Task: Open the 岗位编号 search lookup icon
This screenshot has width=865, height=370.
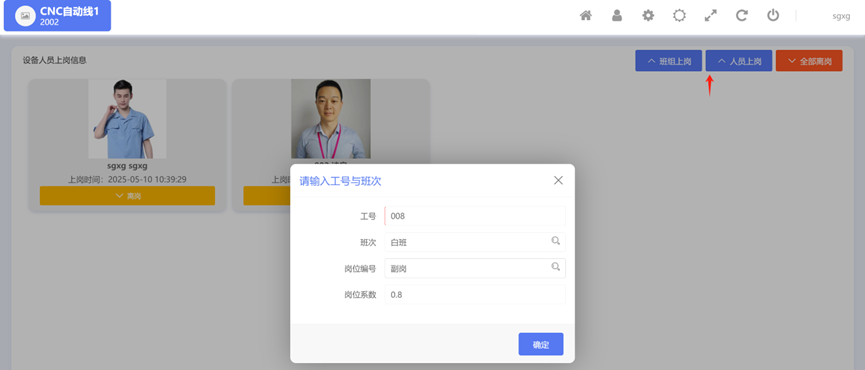Action: tap(556, 267)
